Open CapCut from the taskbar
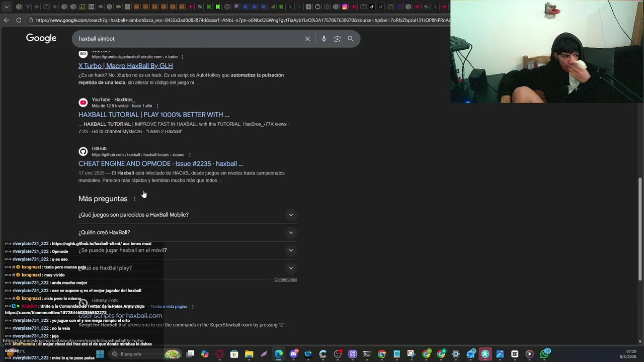 tap(515, 354)
